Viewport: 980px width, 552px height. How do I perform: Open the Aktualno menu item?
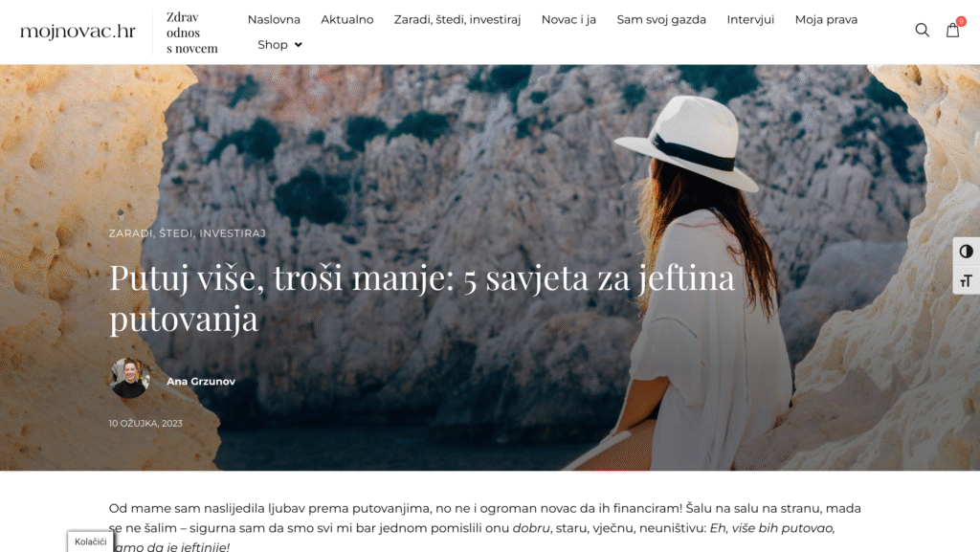click(346, 20)
